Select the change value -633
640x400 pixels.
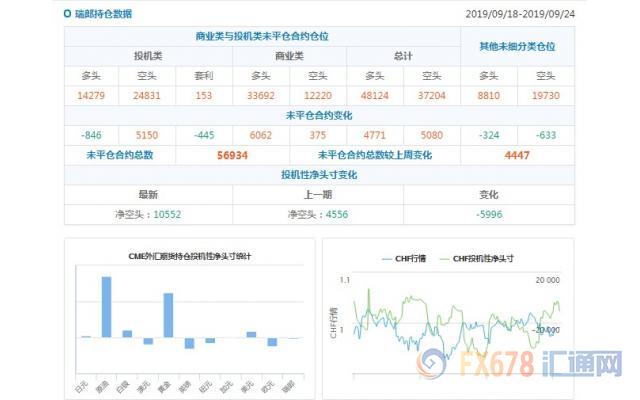[x=546, y=135]
